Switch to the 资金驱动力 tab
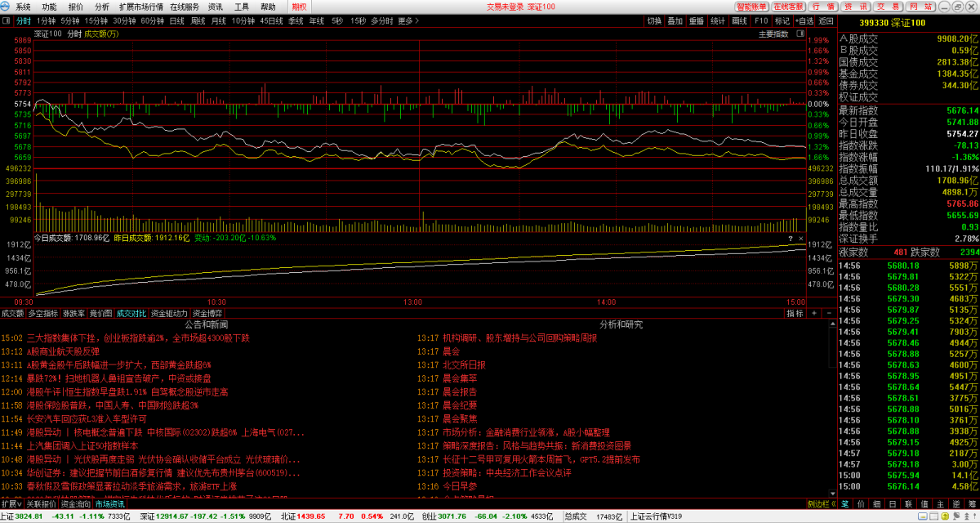Screen dimensions: 980x523 [170, 313]
